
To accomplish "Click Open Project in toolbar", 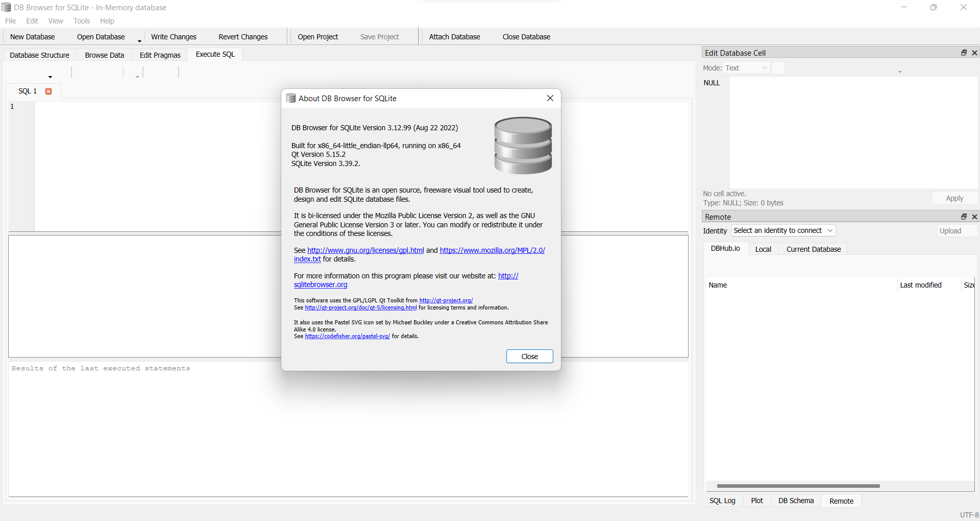I will (318, 37).
